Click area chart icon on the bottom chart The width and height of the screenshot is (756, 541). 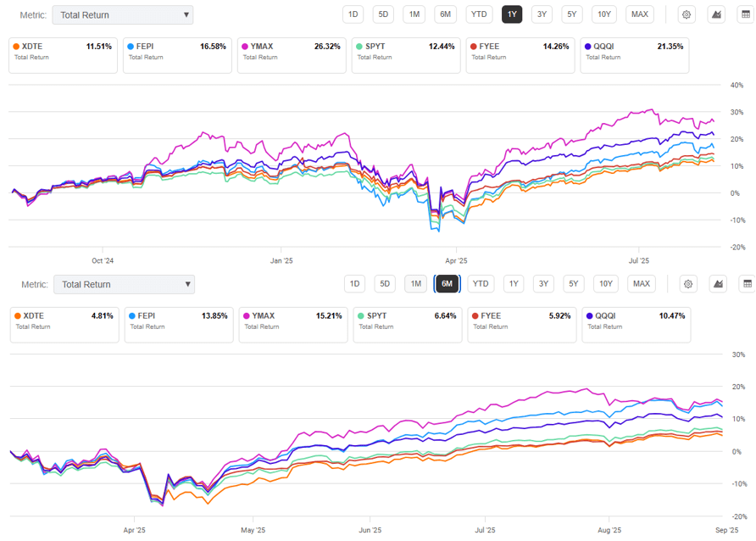718,284
